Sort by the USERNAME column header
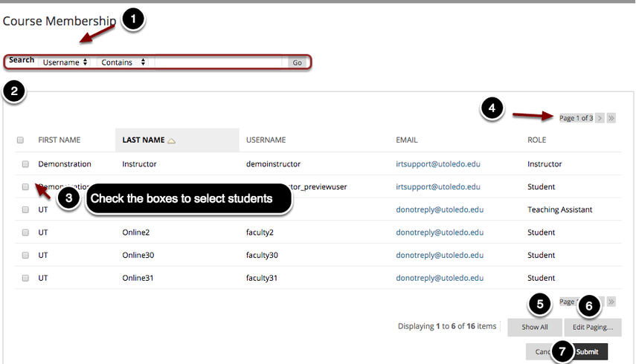 [266, 140]
